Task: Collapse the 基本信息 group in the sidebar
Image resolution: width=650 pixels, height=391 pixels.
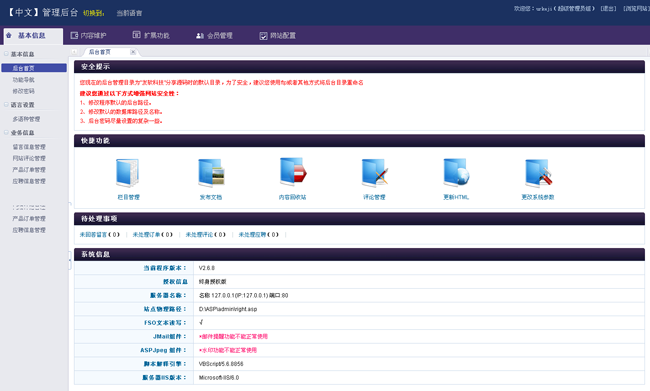Action: tap(6, 53)
